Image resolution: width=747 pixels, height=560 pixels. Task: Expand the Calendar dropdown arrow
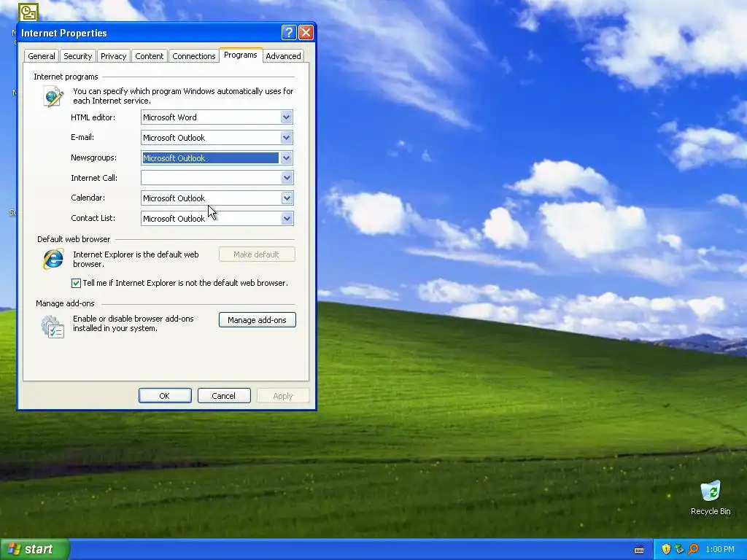pyautogui.click(x=287, y=198)
